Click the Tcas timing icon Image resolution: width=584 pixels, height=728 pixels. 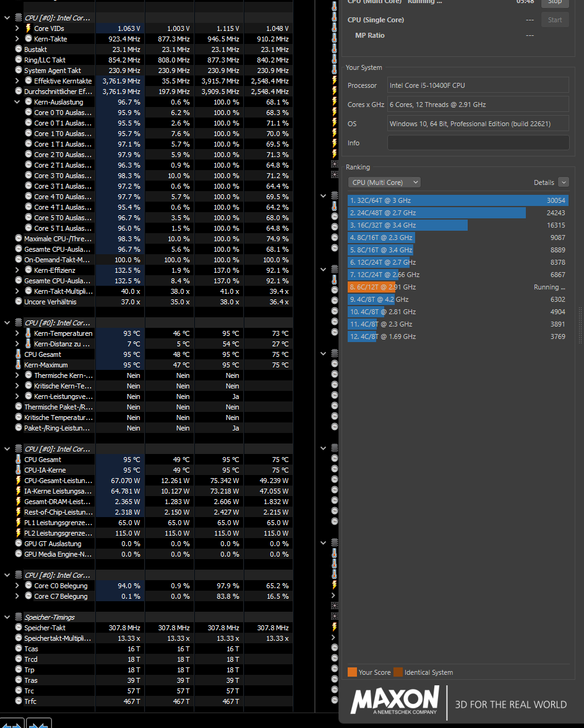pos(19,649)
